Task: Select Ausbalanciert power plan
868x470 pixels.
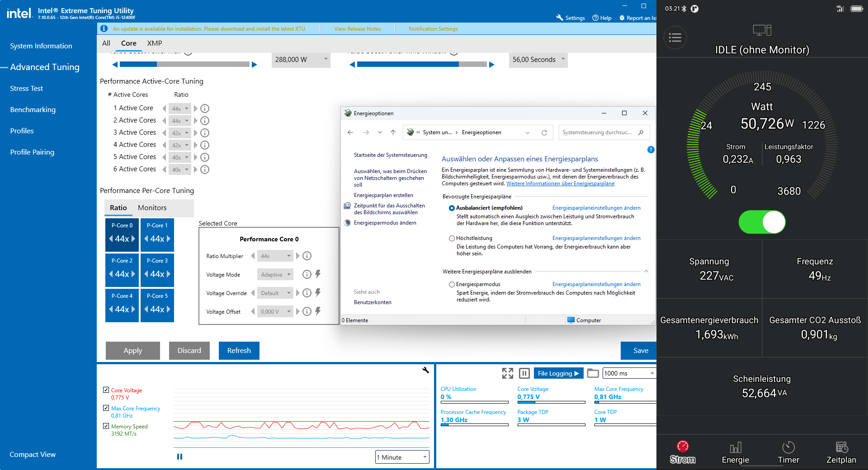Action: pos(452,208)
